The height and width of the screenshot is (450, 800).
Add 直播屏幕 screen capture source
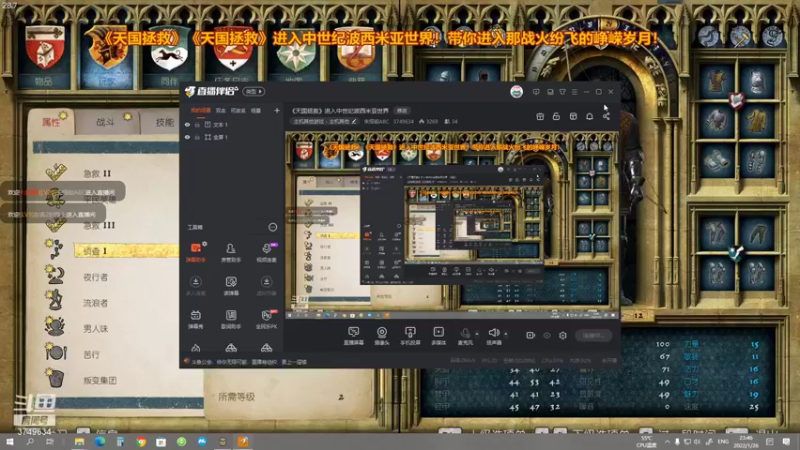pos(353,336)
